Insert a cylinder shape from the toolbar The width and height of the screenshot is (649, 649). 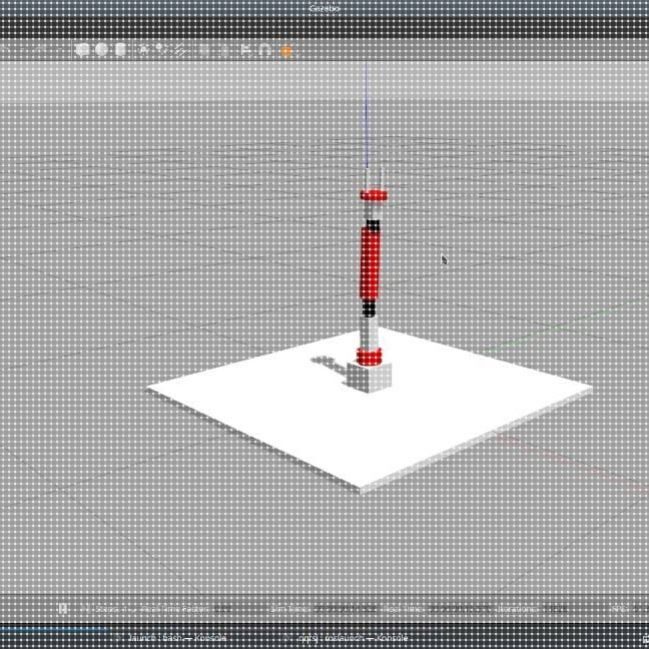(120, 50)
